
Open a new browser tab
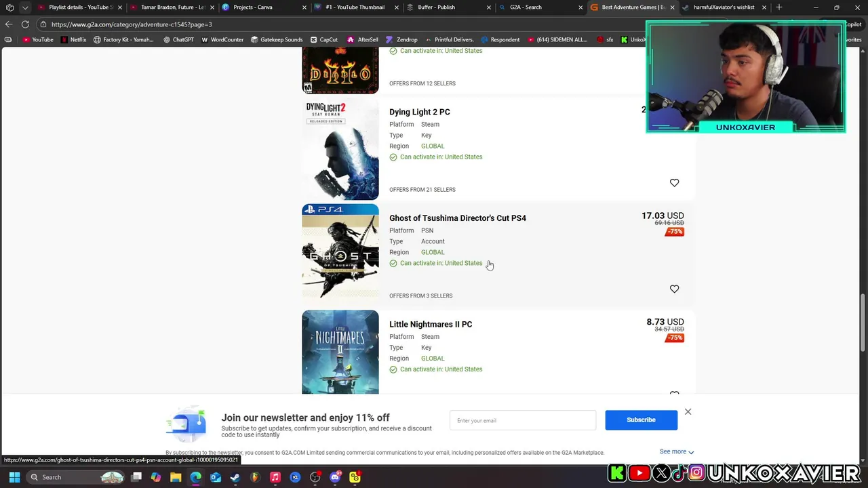pos(779,7)
